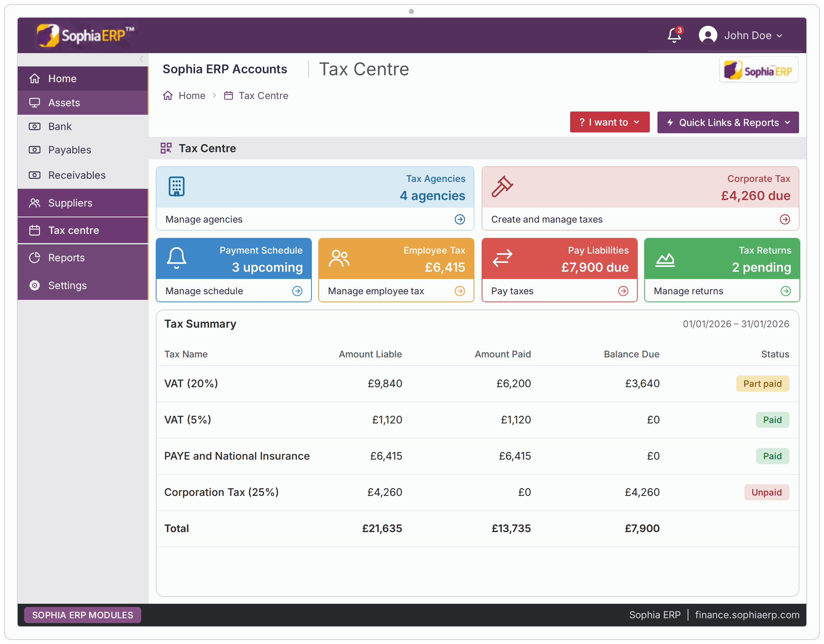Open Reports in the sidebar
The height and width of the screenshot is (644, 824).
[x=83, y=258]
